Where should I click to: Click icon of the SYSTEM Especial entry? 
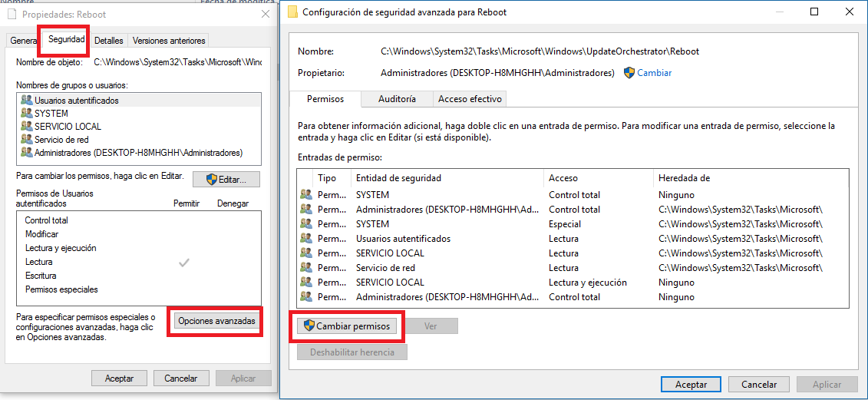point(306,224)
